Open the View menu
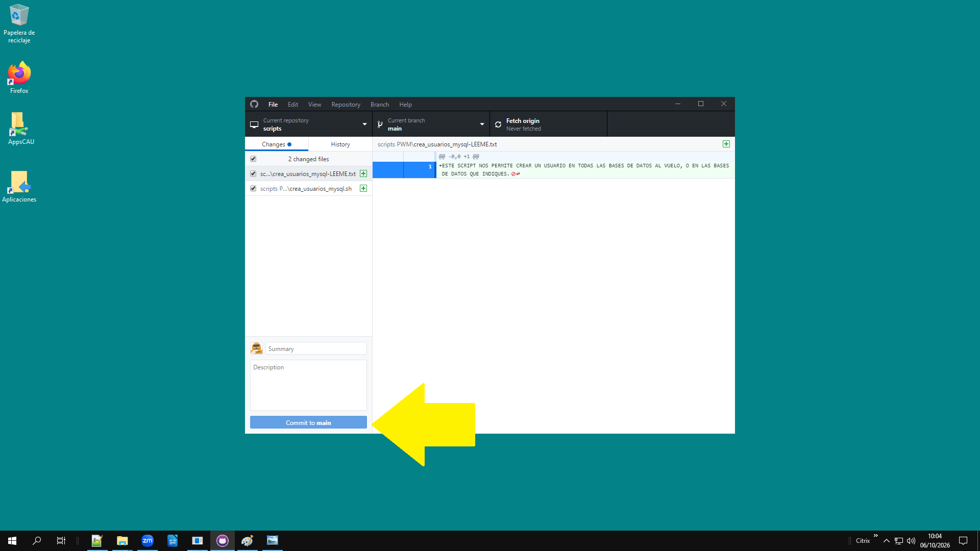This screenshot has width=980, height=551. (x=315, y=104)
